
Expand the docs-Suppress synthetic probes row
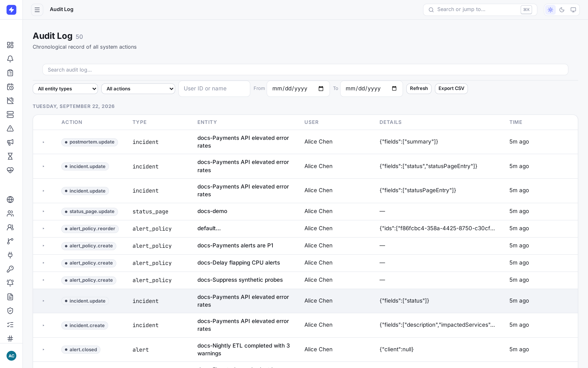pyautogui.click(x=43, y=280)
